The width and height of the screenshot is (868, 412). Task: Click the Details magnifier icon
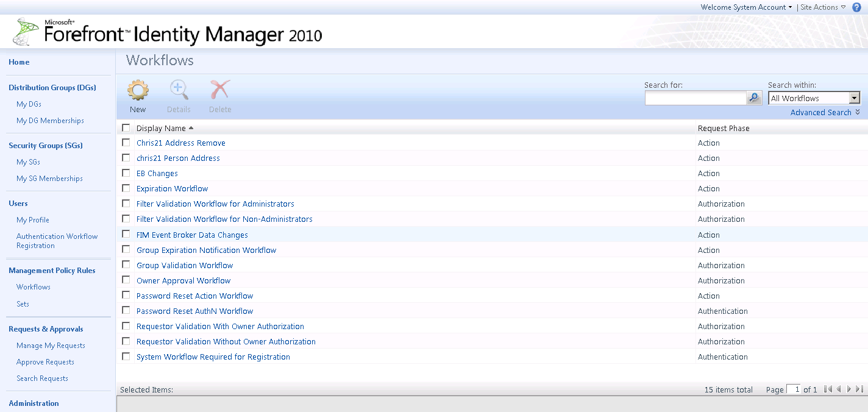179,90
